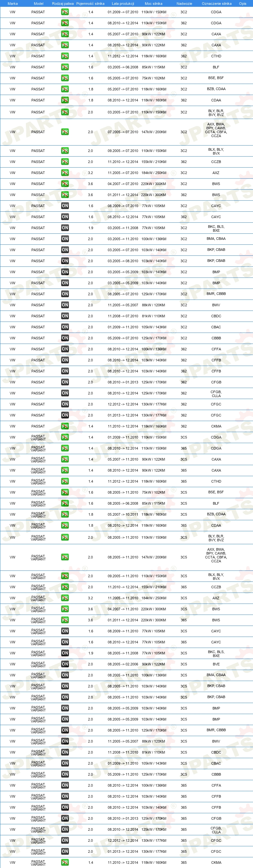The width and height of the screenshot is (253, 868).
Task: Click the petrol icon in the Variant 365 CTHD row
Action: pos(65,481)
